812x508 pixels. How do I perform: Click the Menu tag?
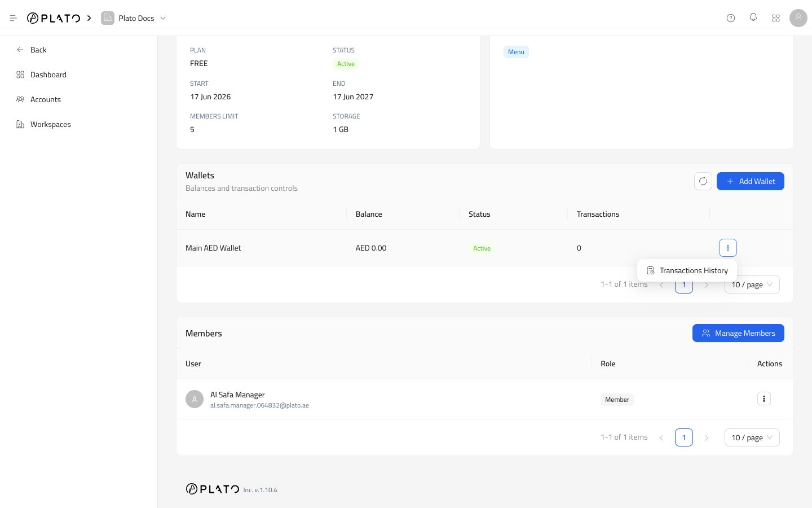516,52
